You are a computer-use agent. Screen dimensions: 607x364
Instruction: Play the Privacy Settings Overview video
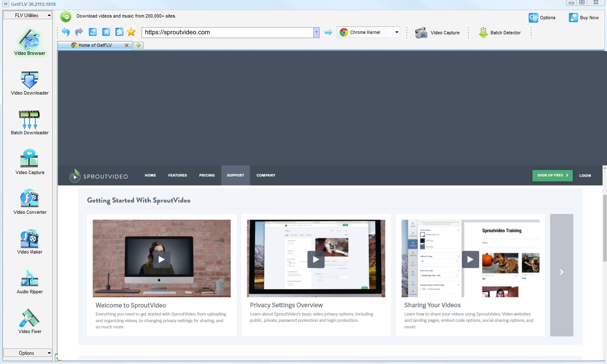coord(316,259)
